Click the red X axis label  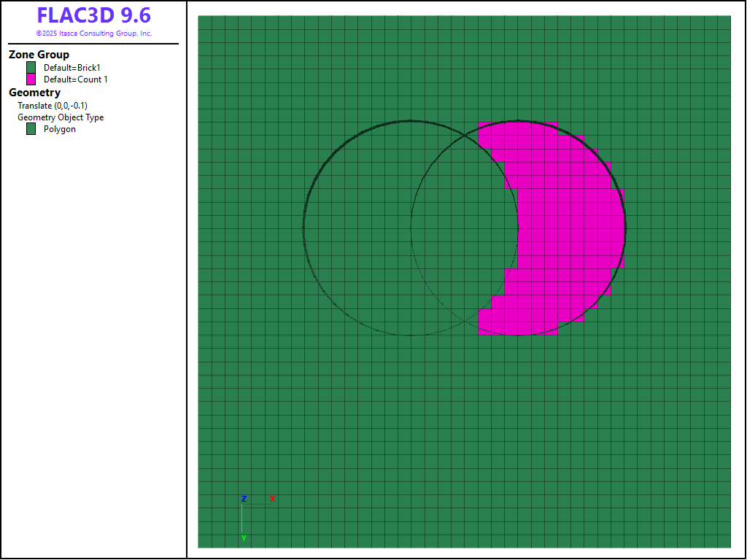click(272, 499)
